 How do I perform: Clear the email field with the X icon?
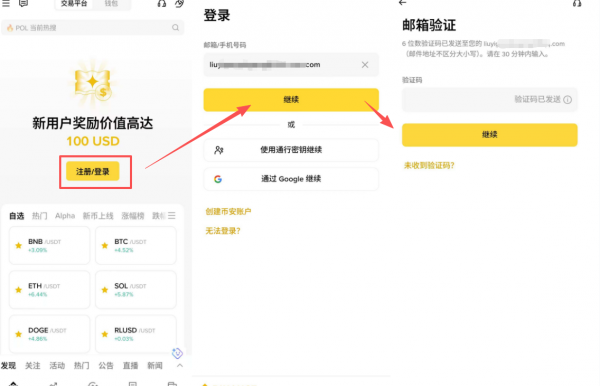pos(365,65)
